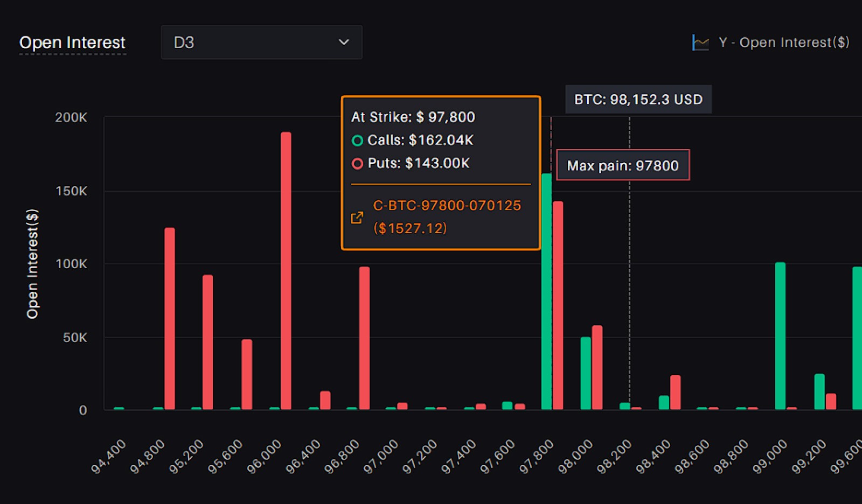Screen dimensions: 862x504
Task: Click the red puts bar at strike 98,000
Action: (x=597, y=368)
